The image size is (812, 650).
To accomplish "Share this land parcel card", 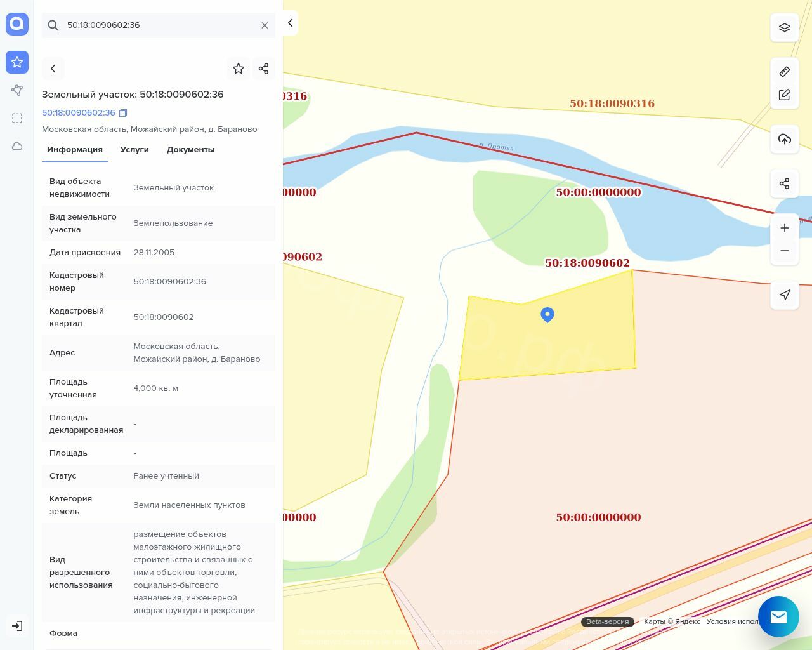I will point(264,69).
